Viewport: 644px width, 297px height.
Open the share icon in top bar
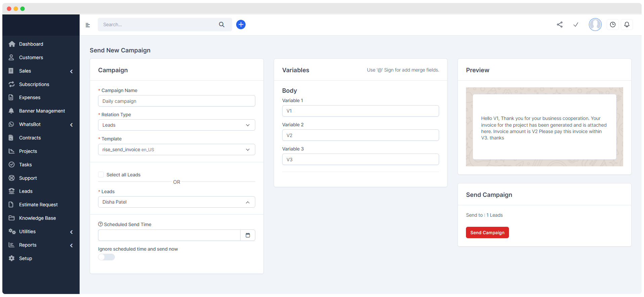[559, 25]
